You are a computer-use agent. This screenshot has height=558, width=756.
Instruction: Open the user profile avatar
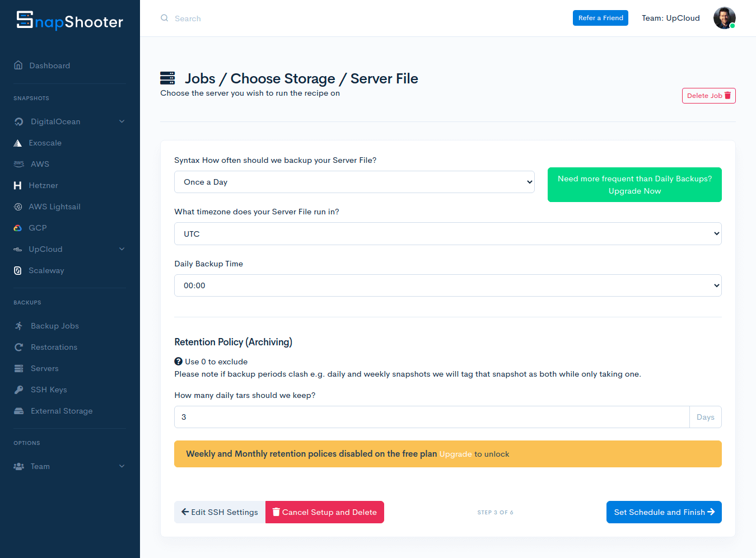pyautogui.click(x=724, y=18)
